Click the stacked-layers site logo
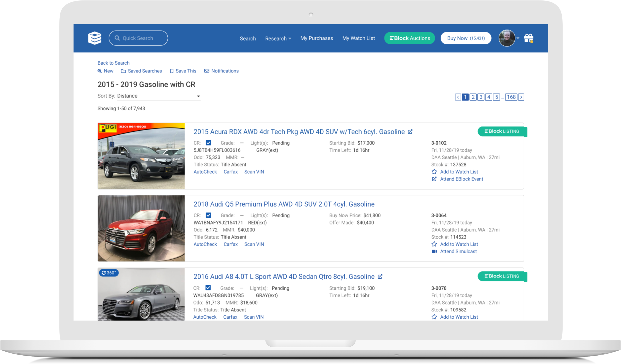Viewport: 621px width, 364px height. tap(95, 38)
